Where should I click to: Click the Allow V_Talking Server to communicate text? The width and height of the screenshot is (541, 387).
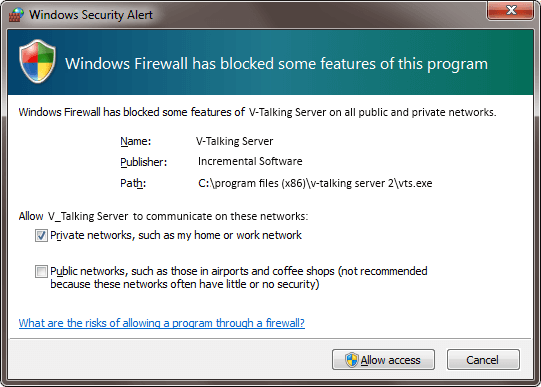click(163, 216)
